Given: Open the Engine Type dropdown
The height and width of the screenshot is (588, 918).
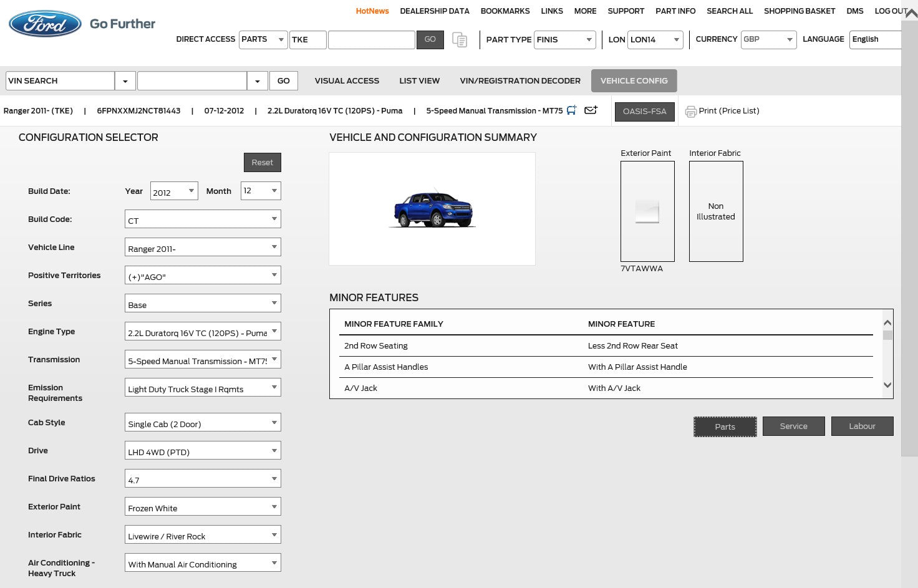Looking at the screenshot, I should [x=274, y=332].
